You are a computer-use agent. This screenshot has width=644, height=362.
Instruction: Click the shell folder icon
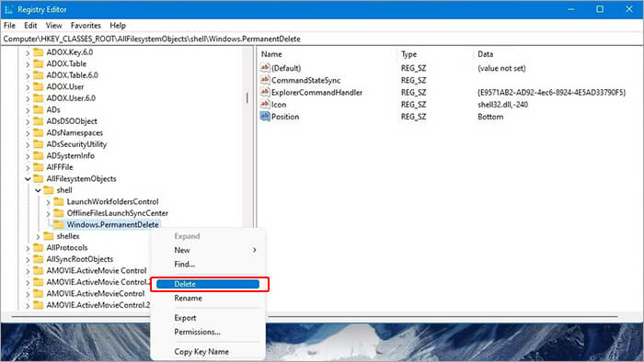(49, 190)
